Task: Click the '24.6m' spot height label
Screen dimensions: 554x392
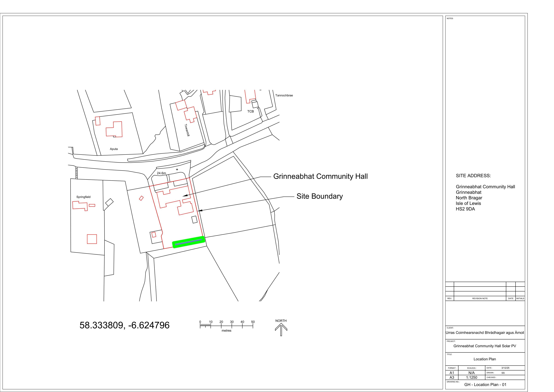Action: coord(161,173)
